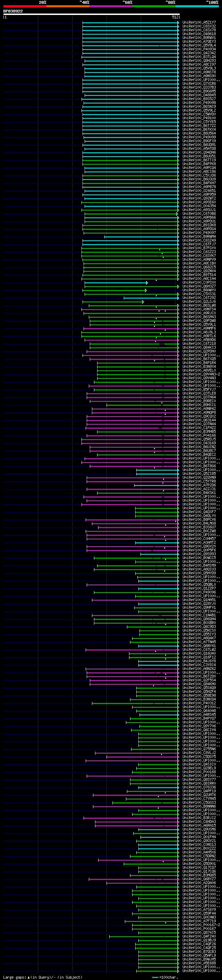Select the UniRef100_Q5V9L4 hit label
This screenshot has height=980, width=222.
tap(199, 45)
